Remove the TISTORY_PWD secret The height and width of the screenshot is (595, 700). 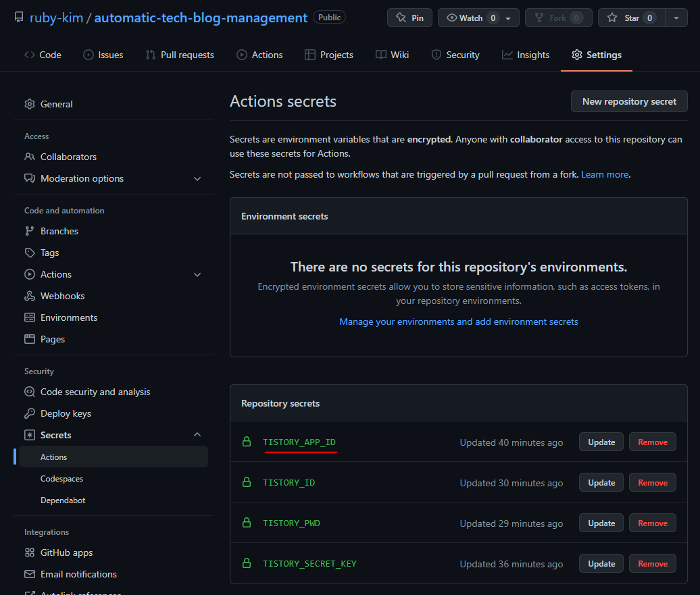pyautogui.click(x=652, y=523)
